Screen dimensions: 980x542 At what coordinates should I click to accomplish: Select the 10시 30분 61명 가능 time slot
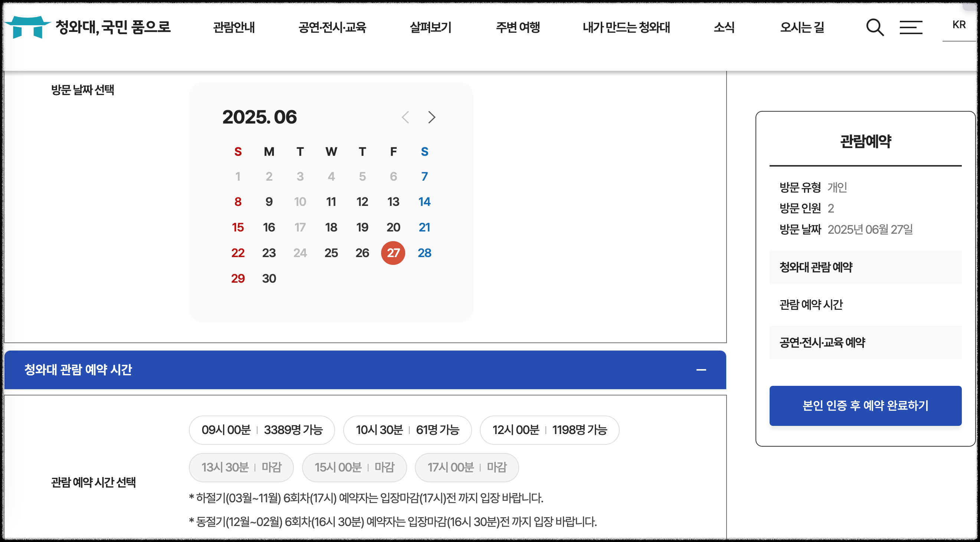407,430
